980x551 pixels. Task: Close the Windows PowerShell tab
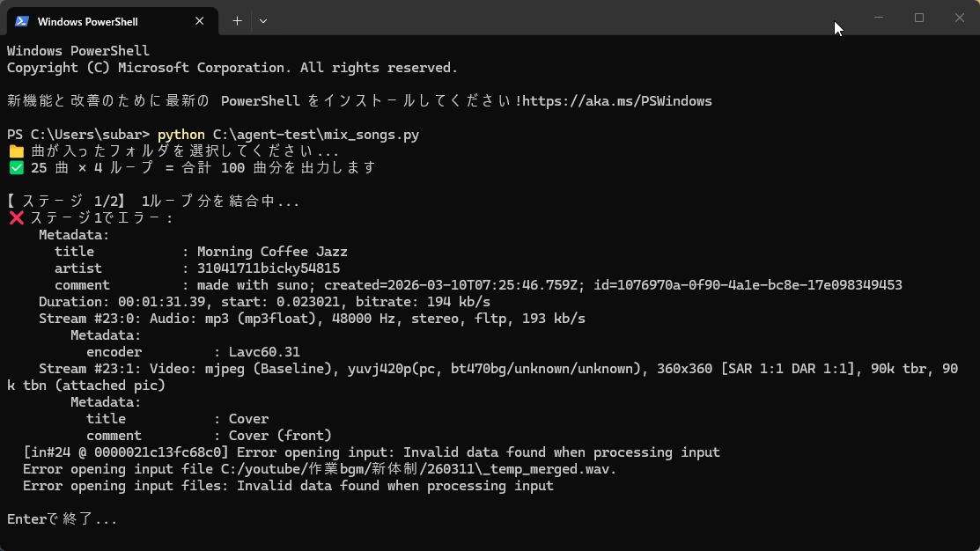coord(200,21)
